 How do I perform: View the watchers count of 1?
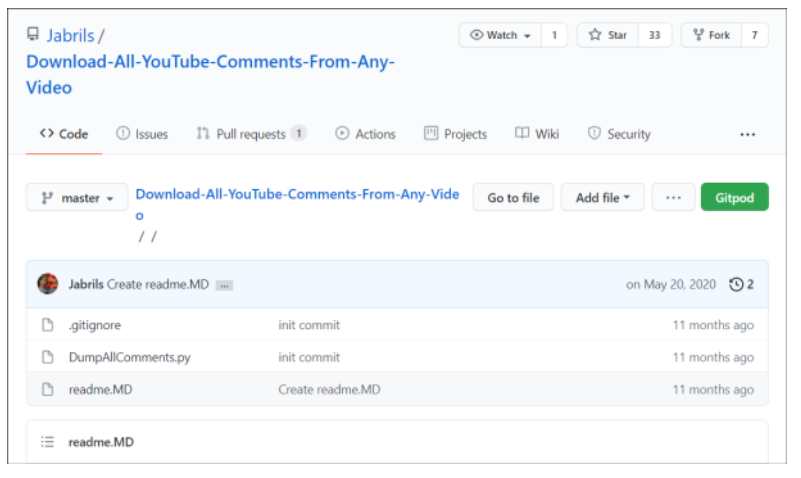[554, 35]
